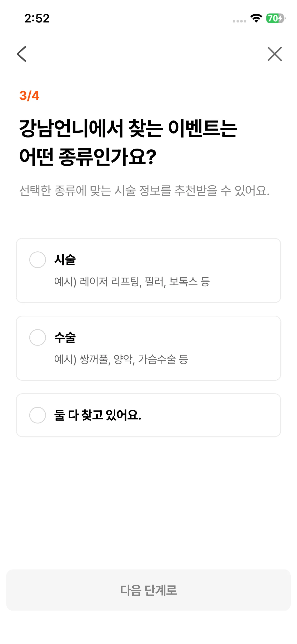Tap the orange 3/4 step indicator
Image resolution: width=297 pixels, height=644 pixels.
29,96
